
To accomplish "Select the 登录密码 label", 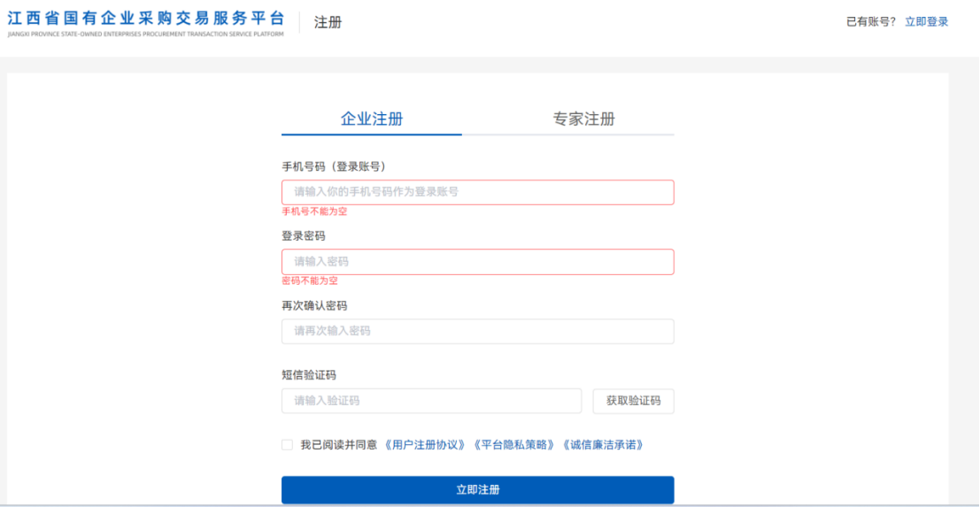I will (303, 236).
